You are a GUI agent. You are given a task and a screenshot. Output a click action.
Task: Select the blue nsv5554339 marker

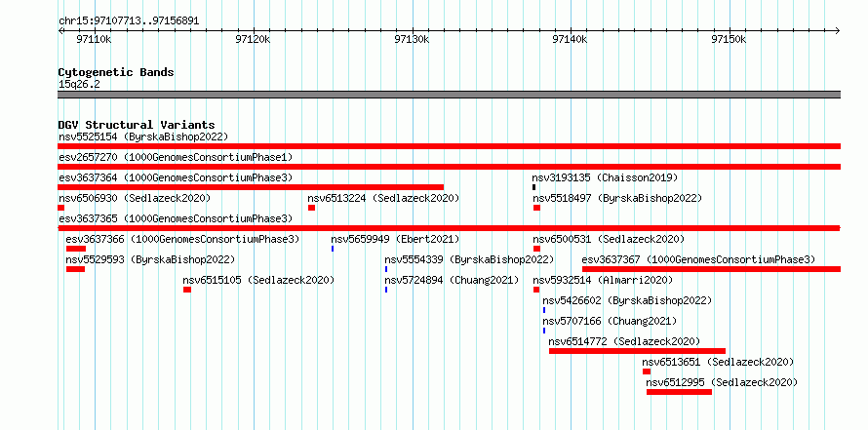386,269
